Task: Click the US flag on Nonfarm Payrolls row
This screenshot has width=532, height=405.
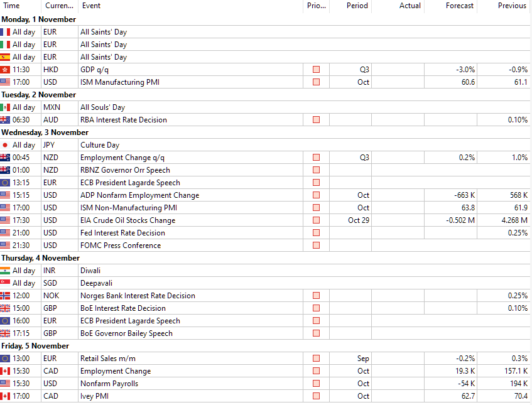Action: pyautogui.click(x=5, y=383)
